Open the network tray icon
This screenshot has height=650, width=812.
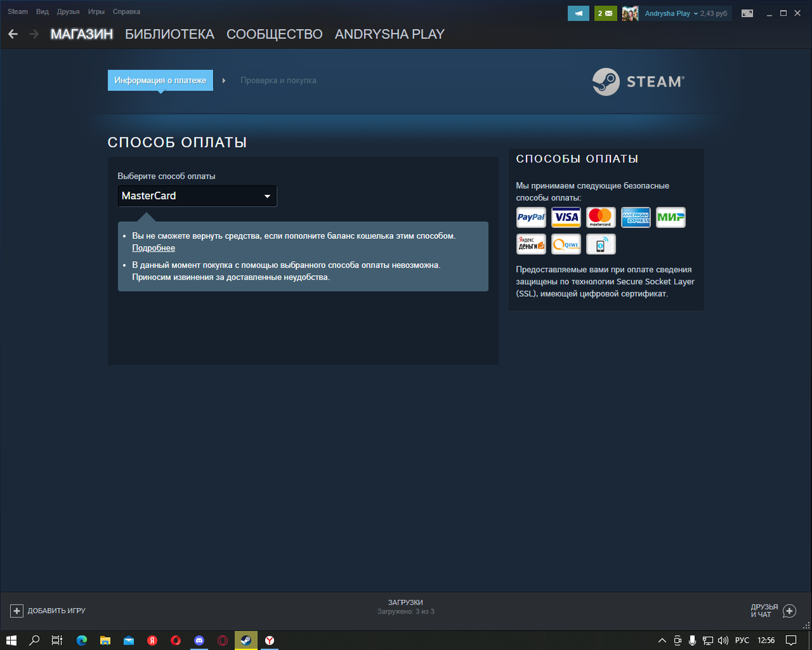[x=708, y=640]
